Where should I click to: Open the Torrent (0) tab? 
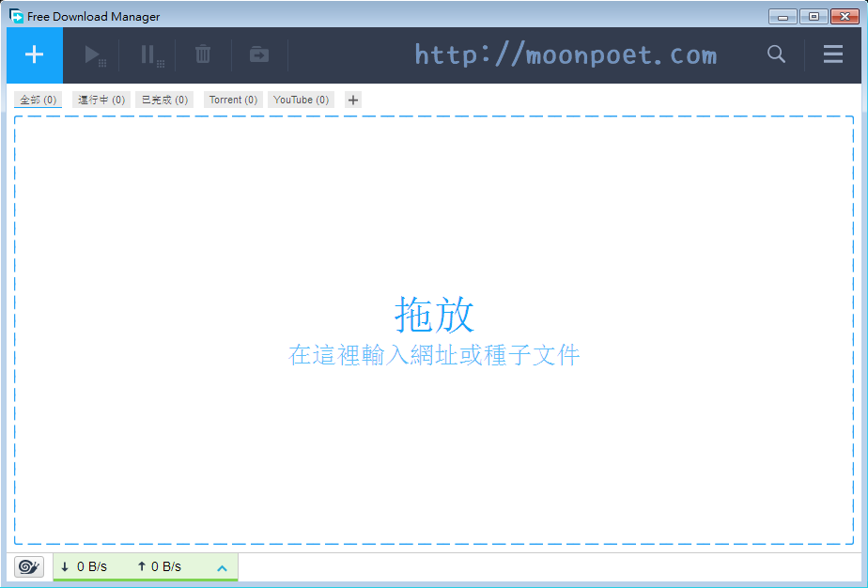click(x=233, y=100)
